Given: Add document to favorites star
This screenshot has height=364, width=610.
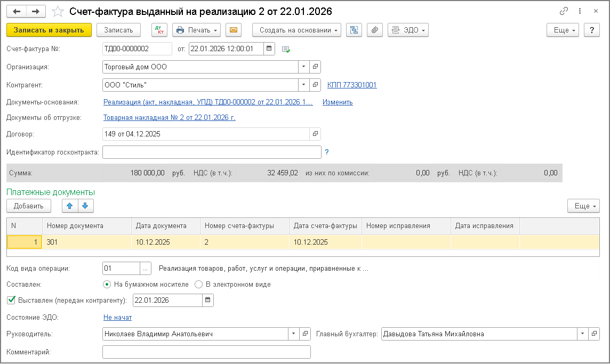Looking at the screenshot, I should (58, 11).
